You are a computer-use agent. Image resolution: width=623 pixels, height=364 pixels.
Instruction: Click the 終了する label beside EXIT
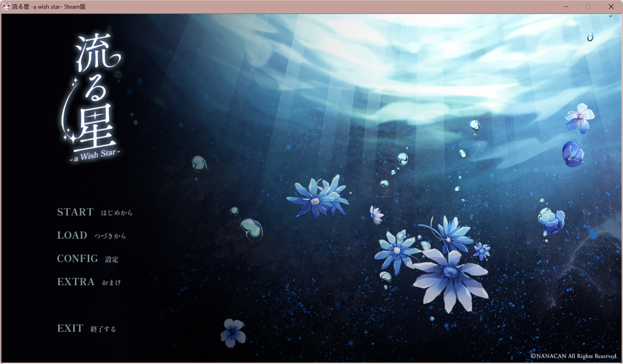[103, 329]
